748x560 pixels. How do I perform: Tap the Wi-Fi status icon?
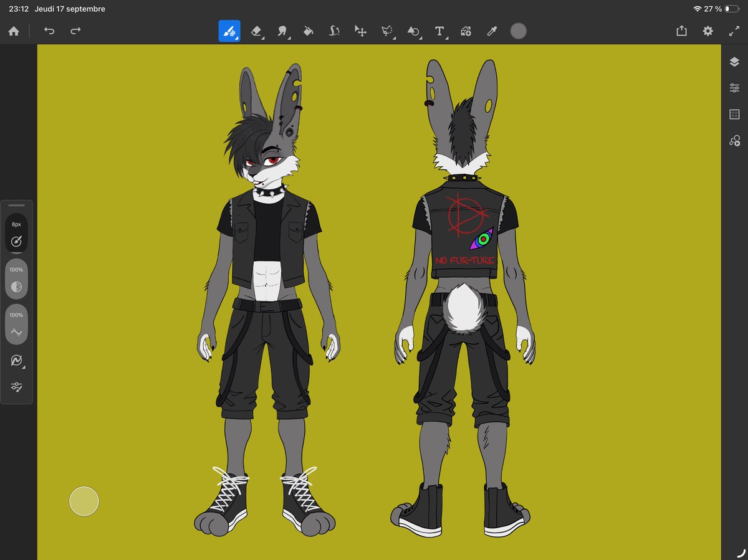pyautogui.click(x=697, y=9)
